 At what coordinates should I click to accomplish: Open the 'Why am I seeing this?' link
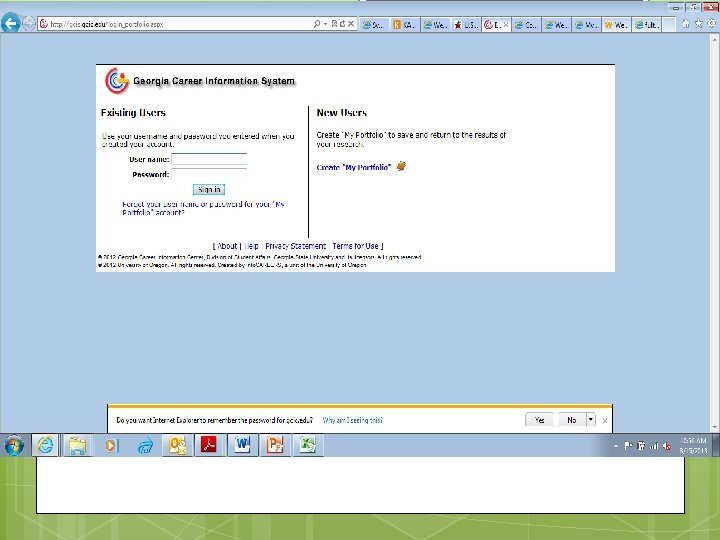(x=352, y=420)
